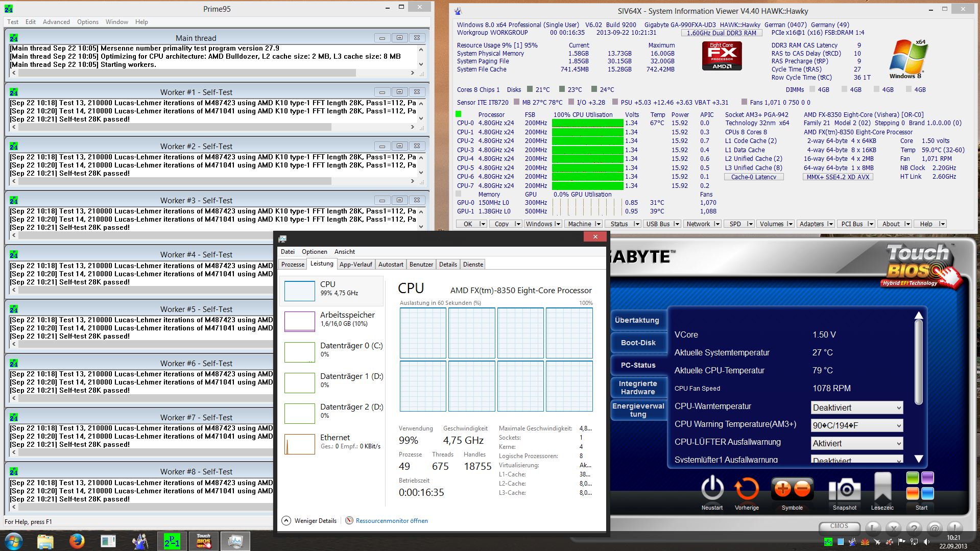Expand the Machine button arrow in SIV

point(597,224)
